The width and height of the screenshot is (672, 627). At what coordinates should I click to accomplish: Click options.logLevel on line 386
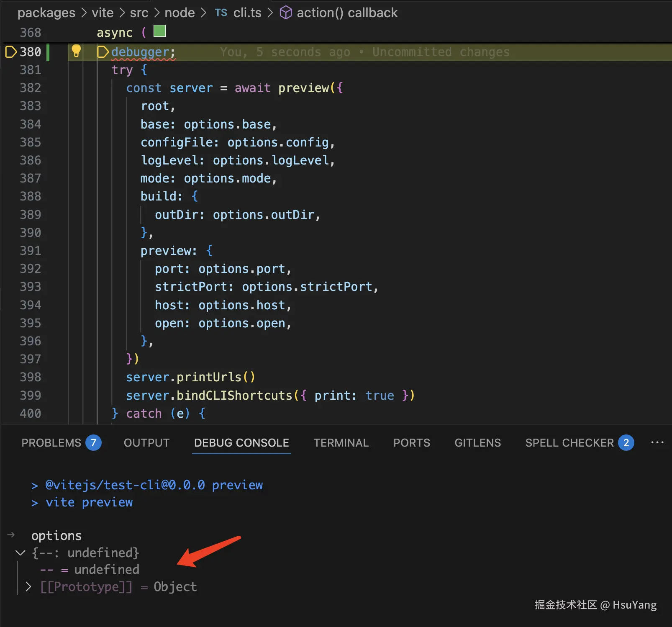[271, 160]
